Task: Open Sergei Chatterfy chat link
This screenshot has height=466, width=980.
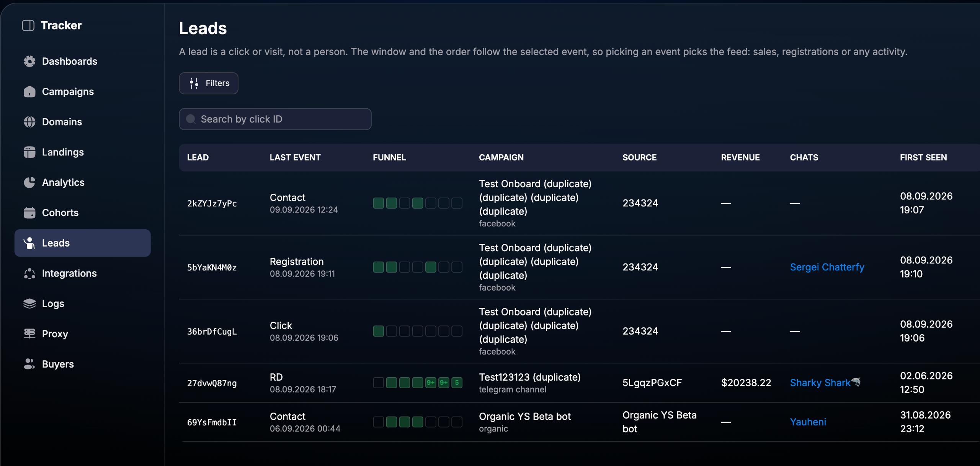Action: click(827, 267)
